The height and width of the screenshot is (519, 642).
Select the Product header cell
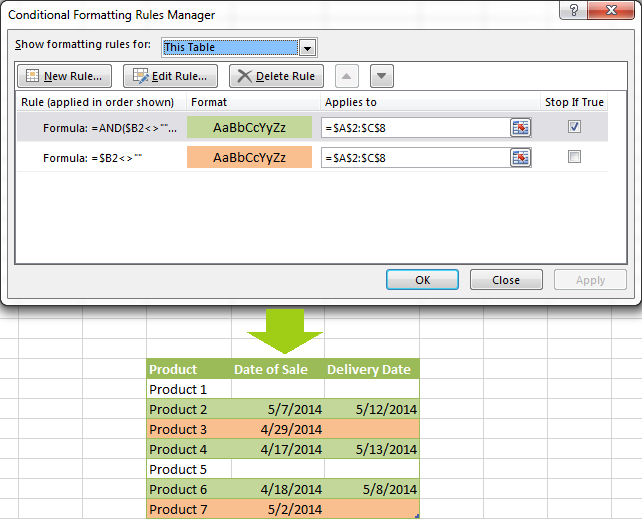click(x=189, y=369)
